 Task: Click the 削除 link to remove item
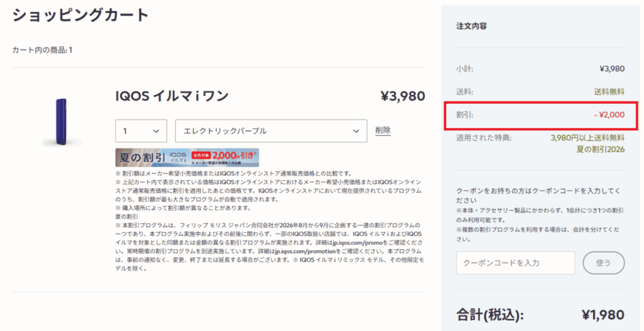coord(383,130)
